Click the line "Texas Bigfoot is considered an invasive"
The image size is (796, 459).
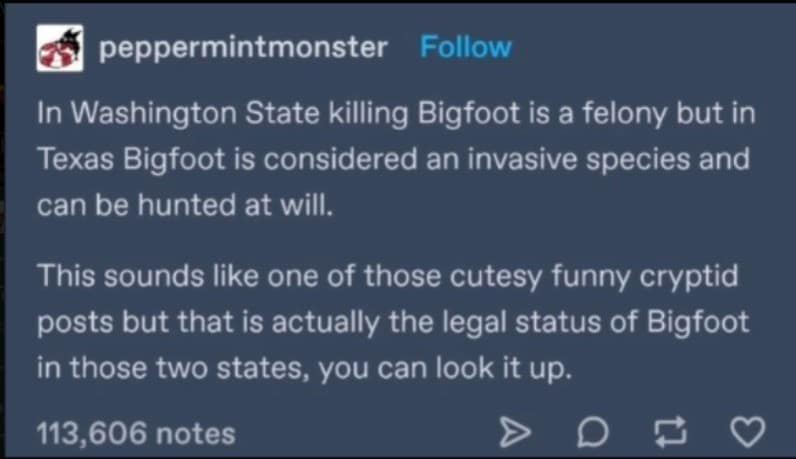[x=393, y=159]
